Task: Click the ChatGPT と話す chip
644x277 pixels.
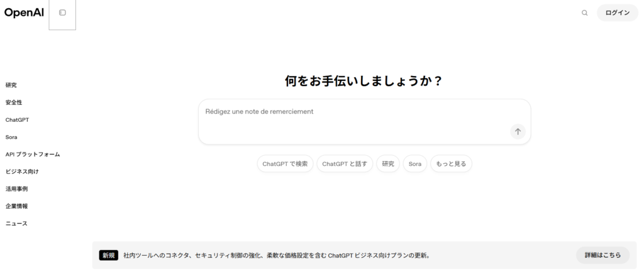Action: pos(345,164)
